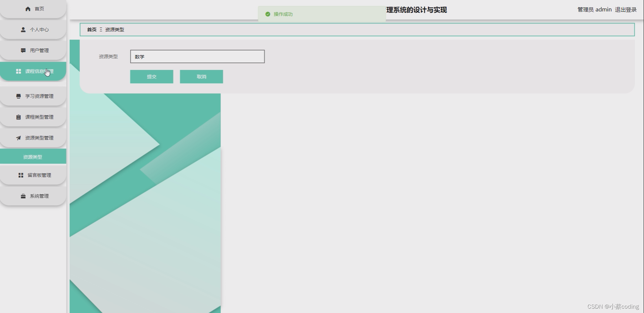
Task: Click the clipboard icon beside 课程类型管理
Action: (x=19, y=117)
